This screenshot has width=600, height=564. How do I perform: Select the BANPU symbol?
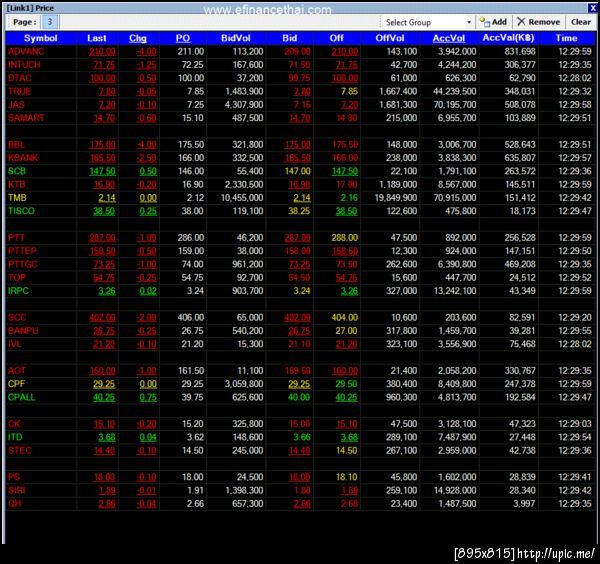click(x=23, y=331)
